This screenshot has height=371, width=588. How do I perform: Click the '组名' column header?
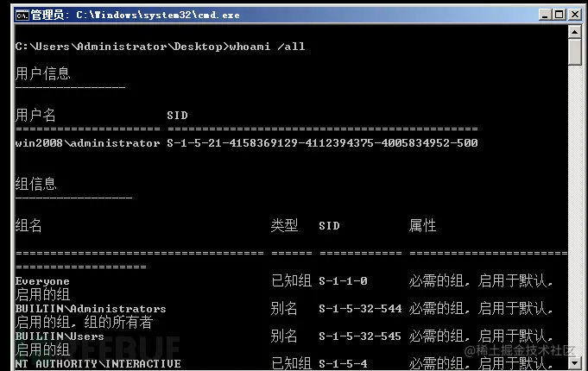click(28, 225)
